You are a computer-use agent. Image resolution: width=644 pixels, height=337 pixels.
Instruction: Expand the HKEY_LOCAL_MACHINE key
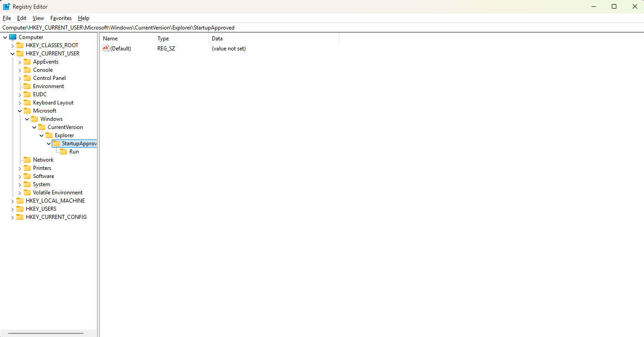(x=12, y=200)
